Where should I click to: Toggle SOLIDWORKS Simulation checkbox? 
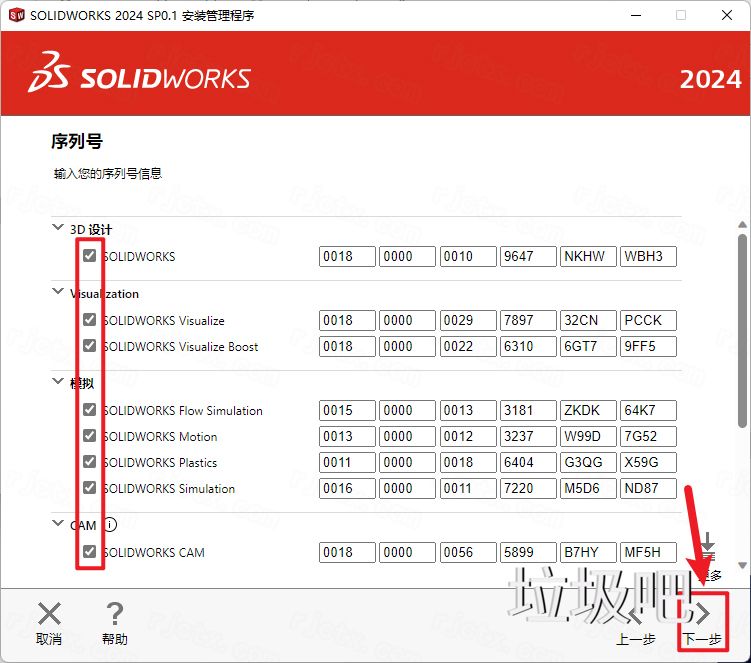(x=90, y=487)
